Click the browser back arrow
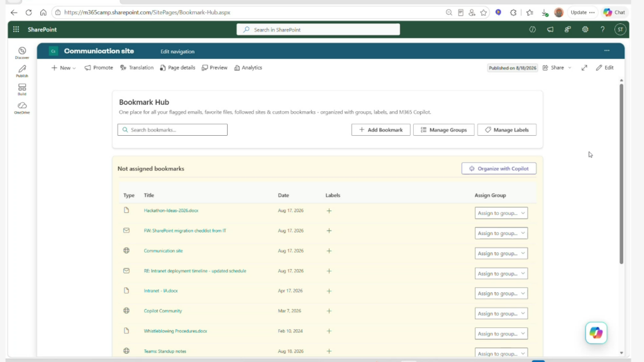644x362 pixels. pyautogui.click(x=14, y=13)
